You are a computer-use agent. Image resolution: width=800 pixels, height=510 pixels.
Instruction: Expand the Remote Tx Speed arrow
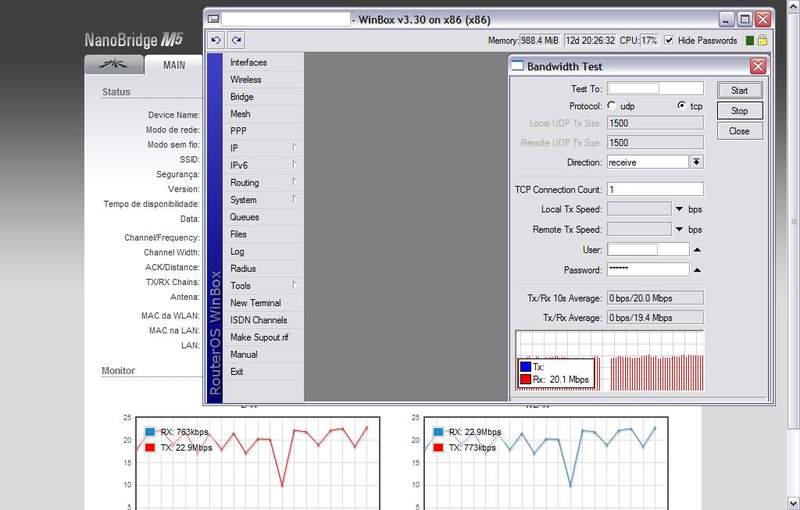(679, 230)
